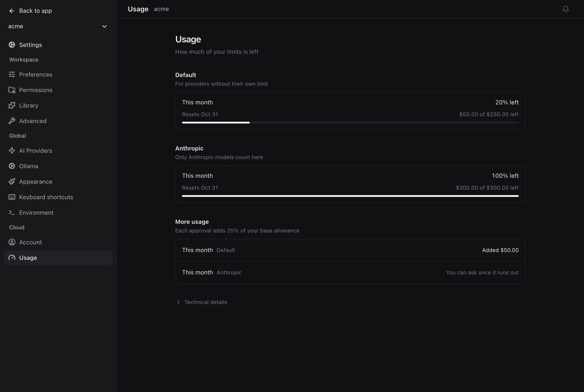This screenshot has height=392, width=584.
Task: Click the '100% left' value
Action: pos(505,176)
